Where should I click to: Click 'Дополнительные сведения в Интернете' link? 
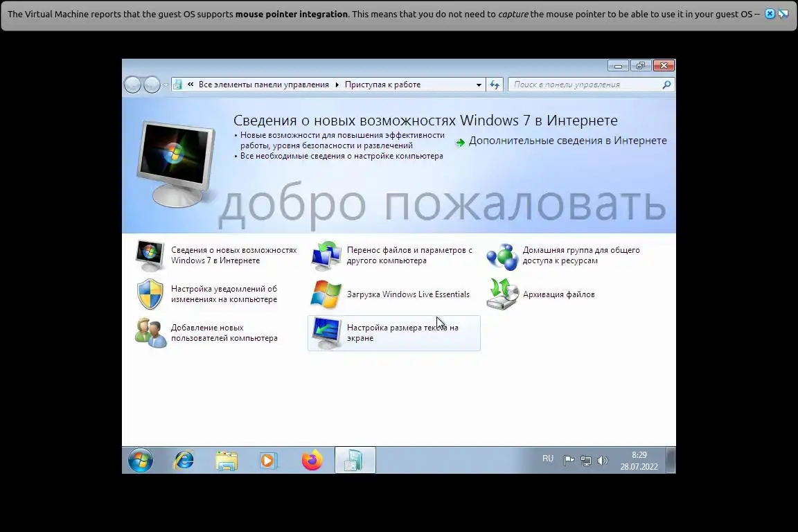tap(567, 141)
